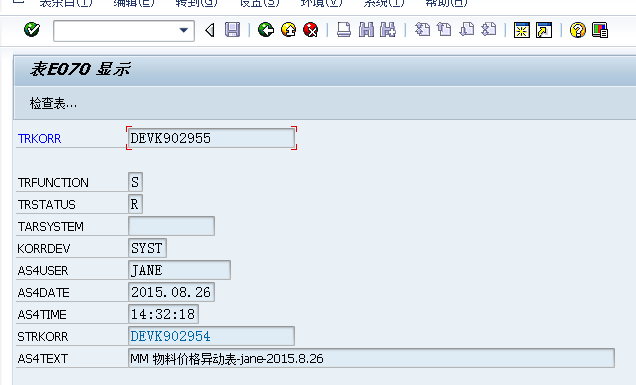This screenshot has width=636, height=385.
Task: Click the red Cancel icon
Action: tap(311, 30)
